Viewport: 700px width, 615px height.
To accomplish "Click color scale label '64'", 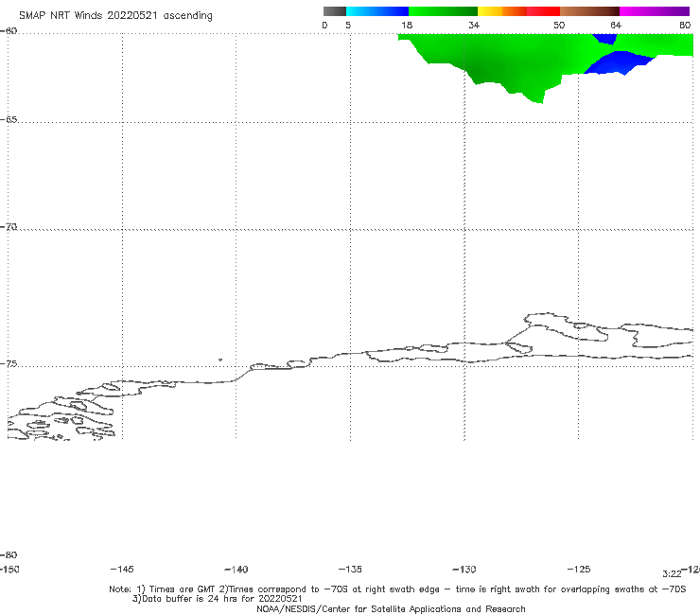I will (x=616, y=25).
